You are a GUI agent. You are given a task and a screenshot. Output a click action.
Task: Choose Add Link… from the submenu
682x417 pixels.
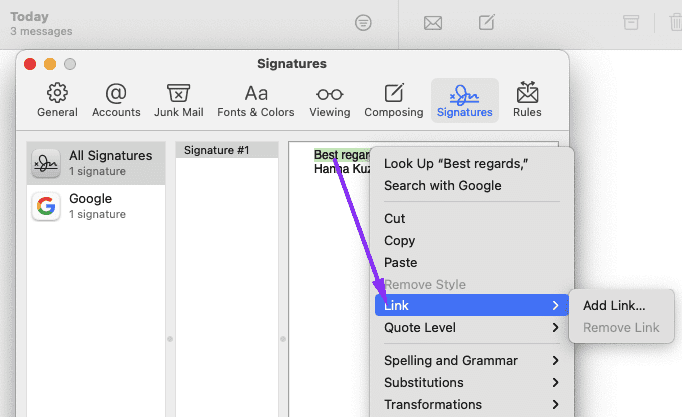point(614,305)
